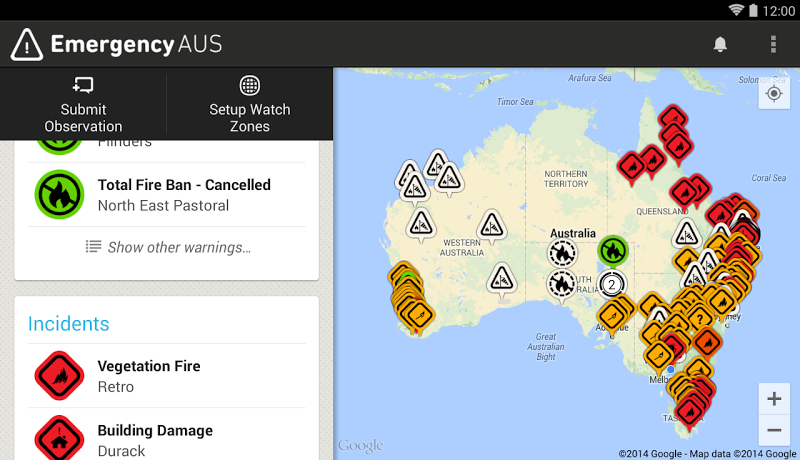Tap white warning marker near Western Australia label
Image resolution: width=800 pixels, height=460 pixels.
coord(491,225)
